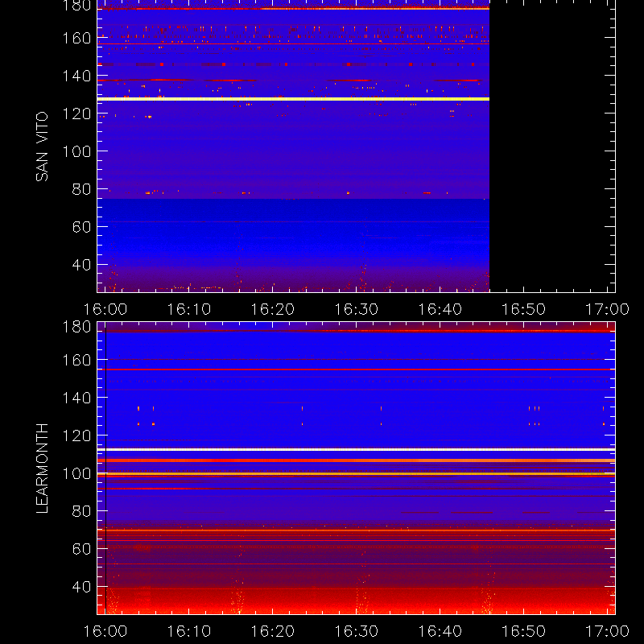644x644 pixels.
Task: Select the 40 tick label on San Vito axis
Action: point(82,265)
